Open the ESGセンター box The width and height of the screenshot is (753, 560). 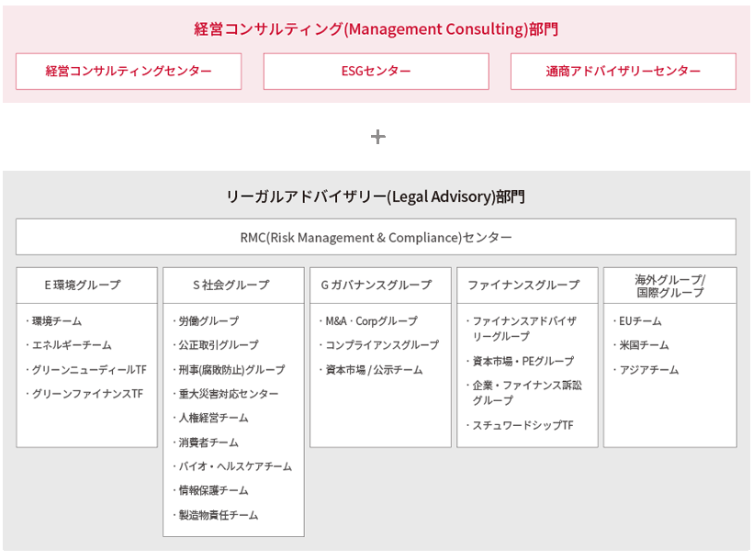click(x=376, y=72)
